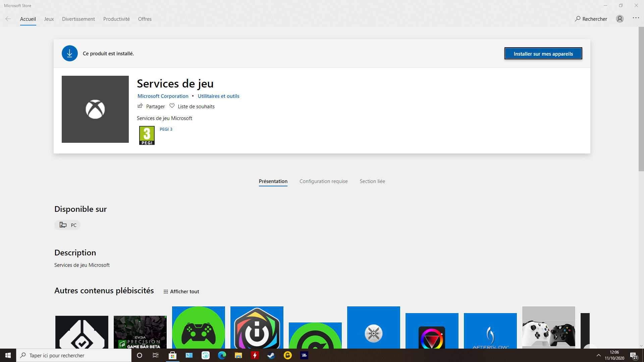Open Steam from the taskbar
The height and width of the screenshot is (362, 644).
pyautogui.click(x=271, y=355)
